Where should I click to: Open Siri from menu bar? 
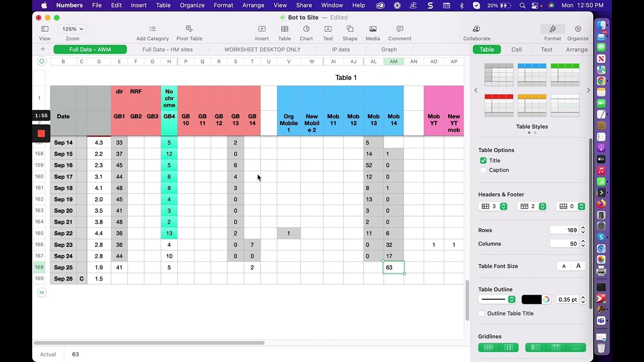551,6
